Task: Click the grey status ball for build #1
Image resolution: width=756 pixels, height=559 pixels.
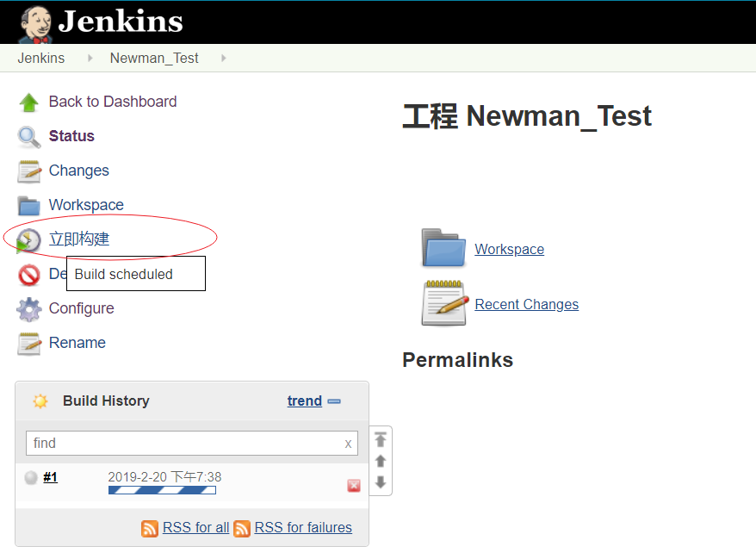Action: coord(31,477)
